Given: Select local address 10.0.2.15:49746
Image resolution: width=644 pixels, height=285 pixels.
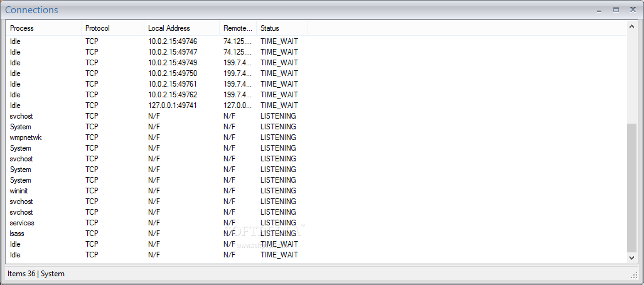Looking at the screenshot, I should [x=173, y=41].
